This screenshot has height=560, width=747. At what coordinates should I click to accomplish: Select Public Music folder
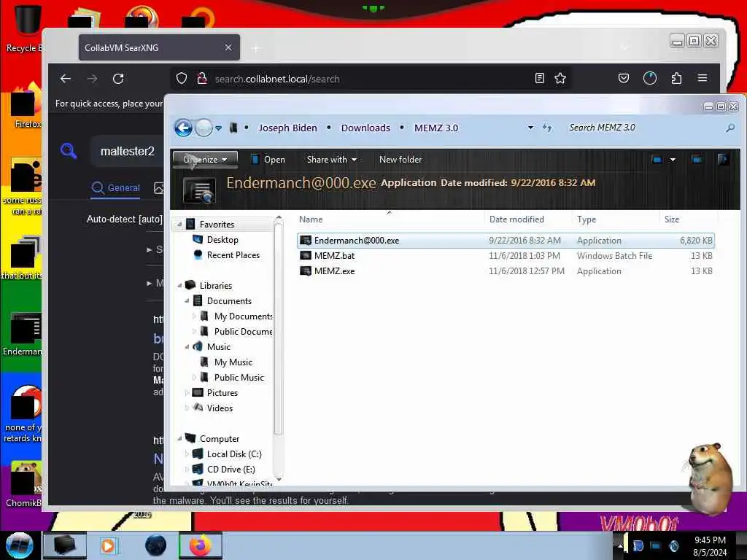pyautogui.click(x=239, y=377)
